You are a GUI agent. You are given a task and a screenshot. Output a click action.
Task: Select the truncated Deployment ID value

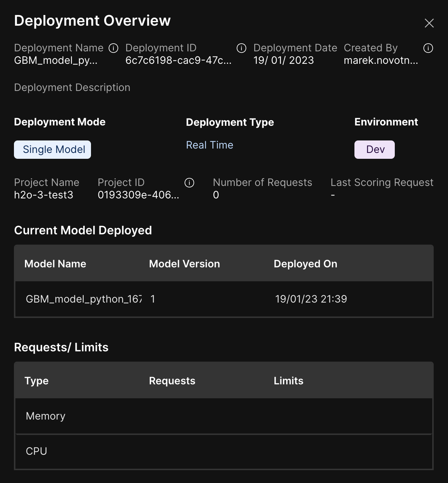click(178, 61)
